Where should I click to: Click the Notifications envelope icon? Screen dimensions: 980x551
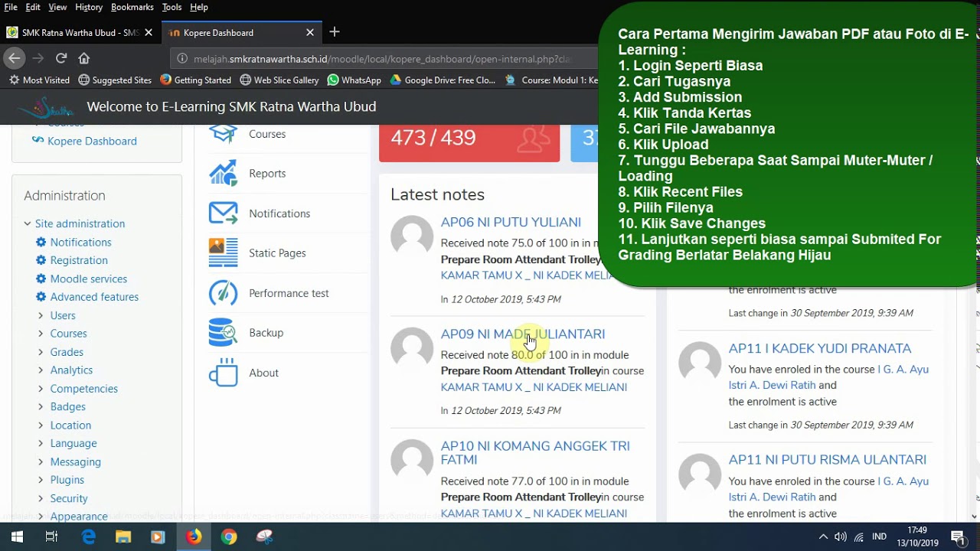point(224,214)
